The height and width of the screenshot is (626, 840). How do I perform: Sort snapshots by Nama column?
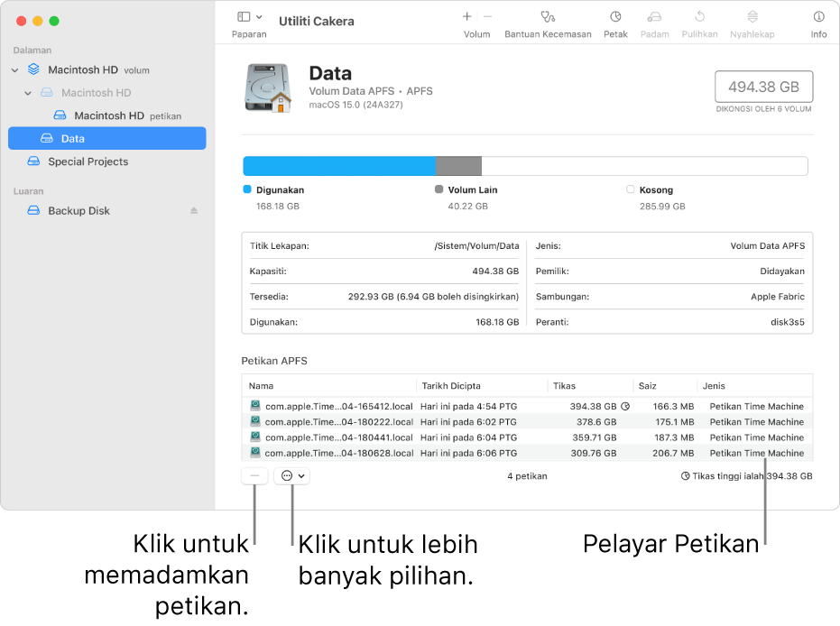pyautogui.click(x=329, y=386)
